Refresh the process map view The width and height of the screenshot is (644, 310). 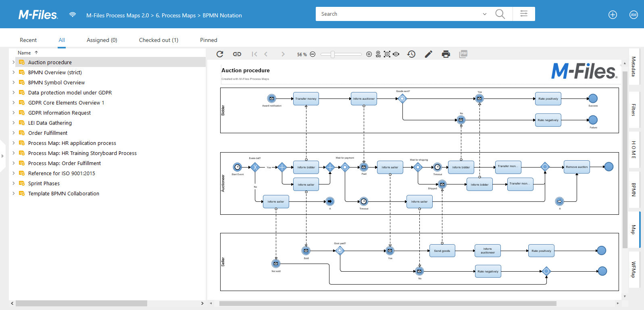pyautogui.click(x=220, y=54)
